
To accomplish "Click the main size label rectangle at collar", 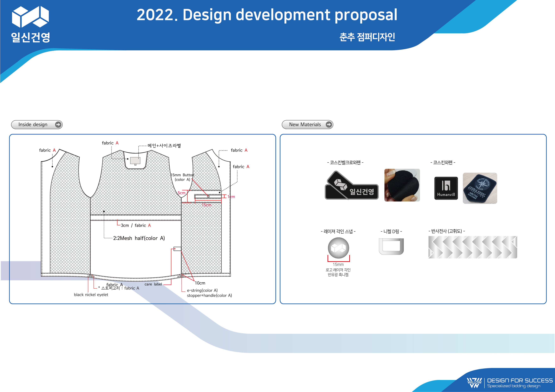I will pyautogui.click(x=135, y=161).
